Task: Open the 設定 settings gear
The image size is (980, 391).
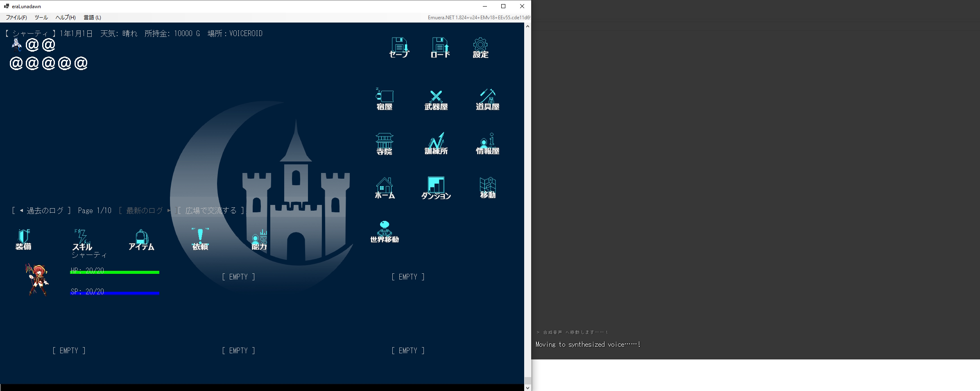Action: click(480, 48)
